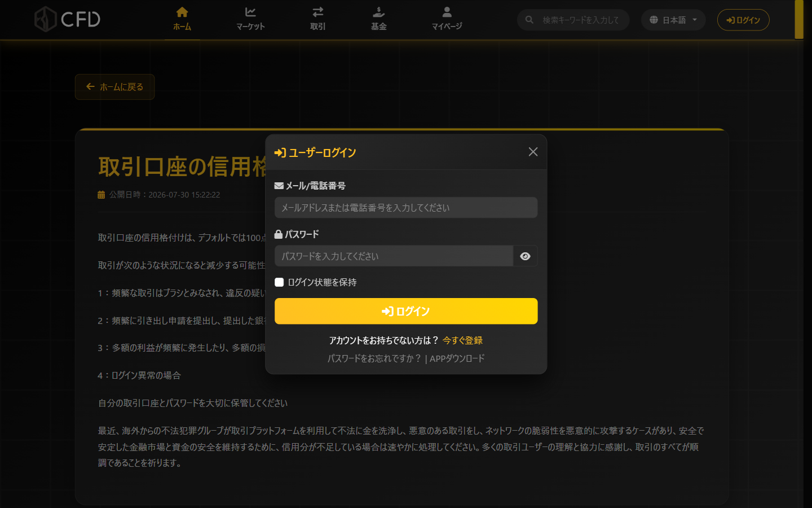Open the マーケット market tab
Image resolution: width=812 pixels, height=508 pixels.
click(250, 19)
